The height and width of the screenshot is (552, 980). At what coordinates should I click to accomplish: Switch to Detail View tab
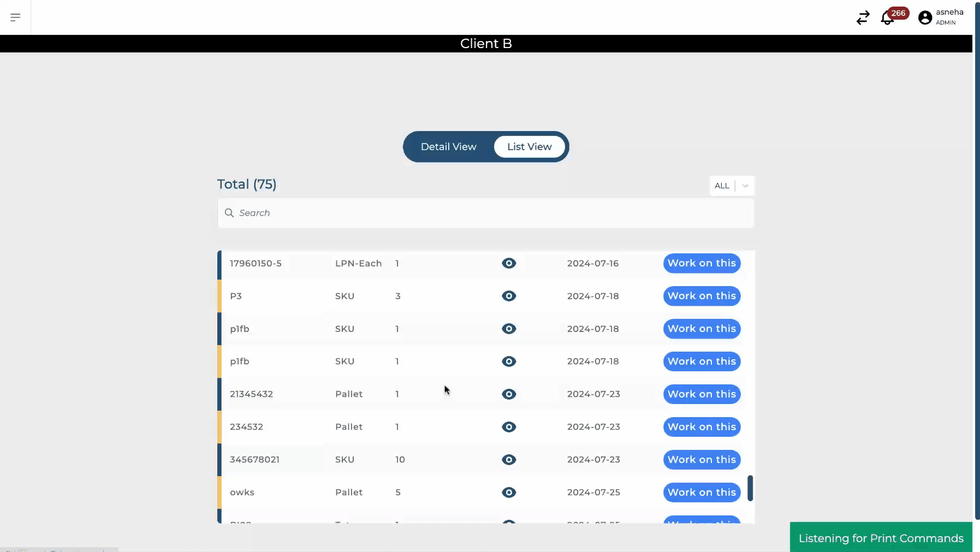click(448, 147)
